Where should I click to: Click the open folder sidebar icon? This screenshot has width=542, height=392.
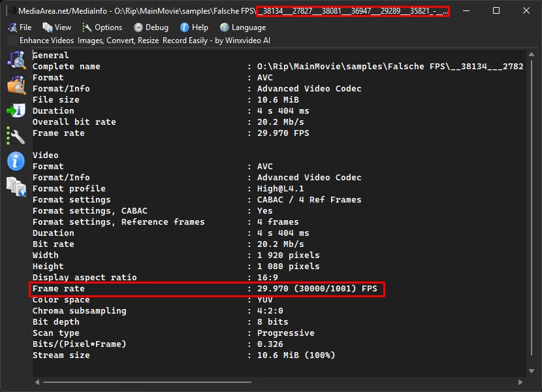16,85
